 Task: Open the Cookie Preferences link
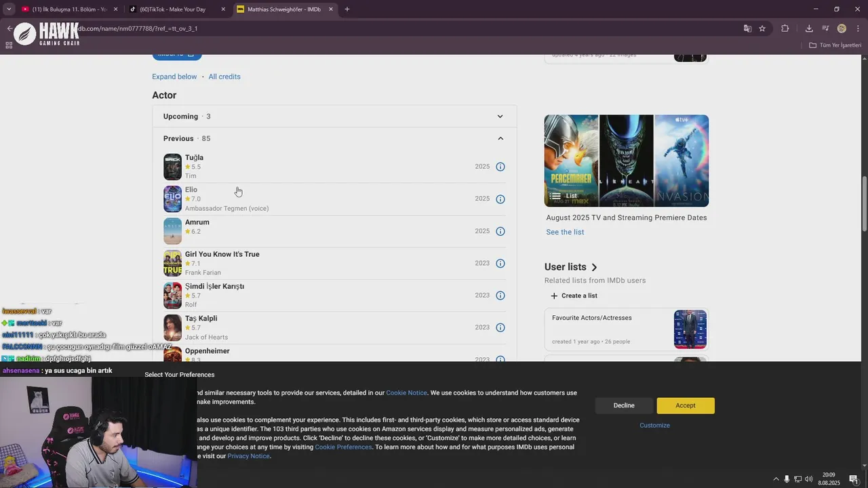coord(343,447)
